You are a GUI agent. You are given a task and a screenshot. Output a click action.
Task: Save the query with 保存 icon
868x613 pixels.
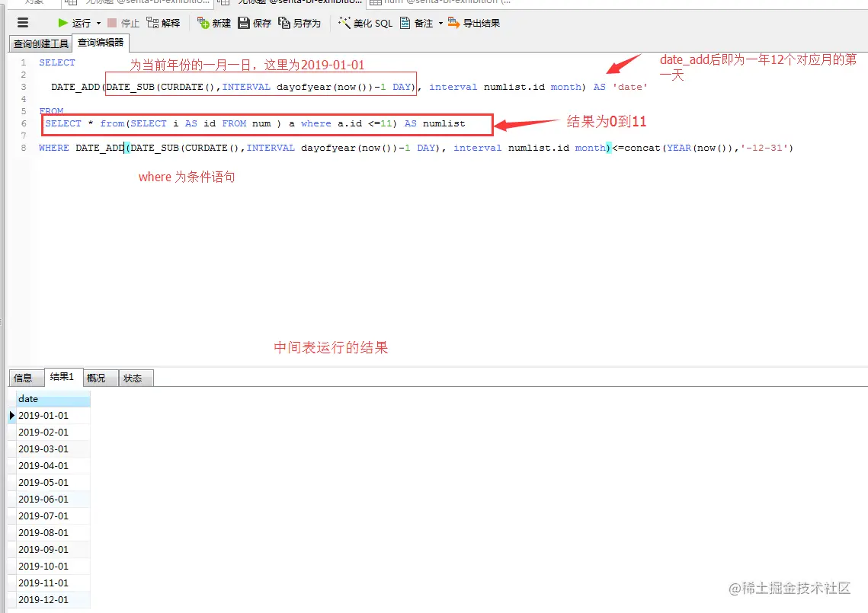pos(254,23)
